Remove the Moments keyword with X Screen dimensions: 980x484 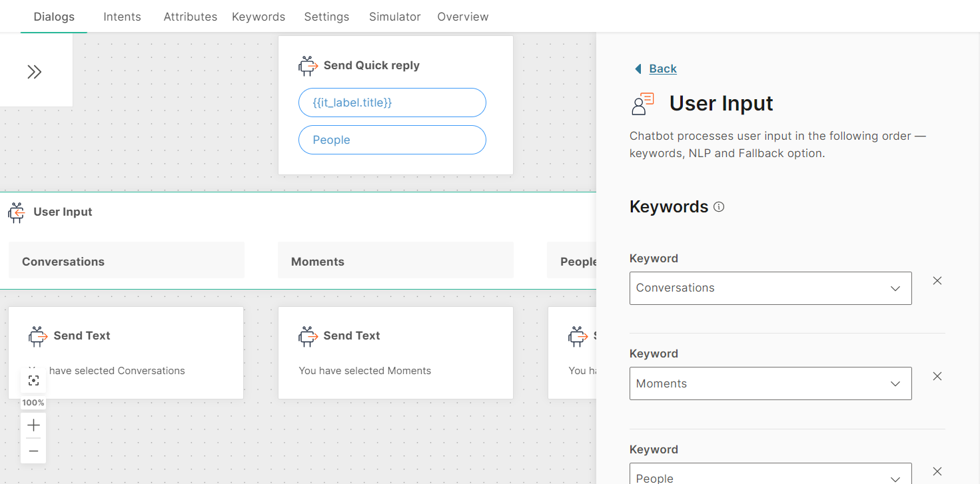click(937, 376)
